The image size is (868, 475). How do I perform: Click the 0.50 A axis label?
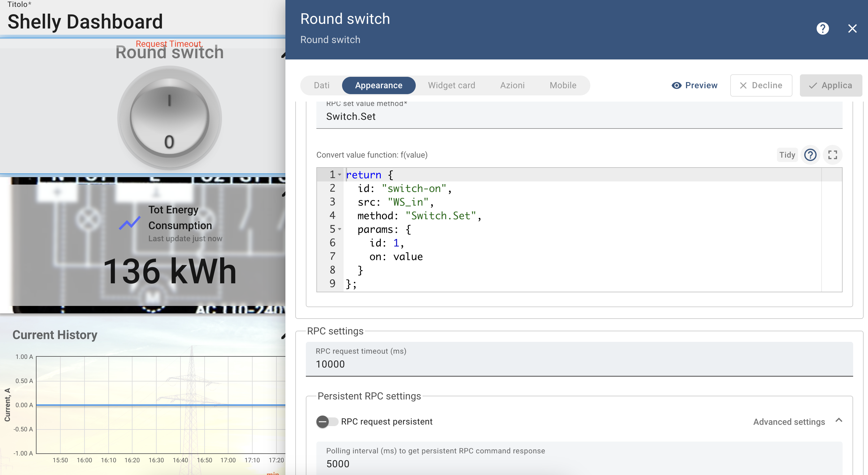click(x=24, y=381)
